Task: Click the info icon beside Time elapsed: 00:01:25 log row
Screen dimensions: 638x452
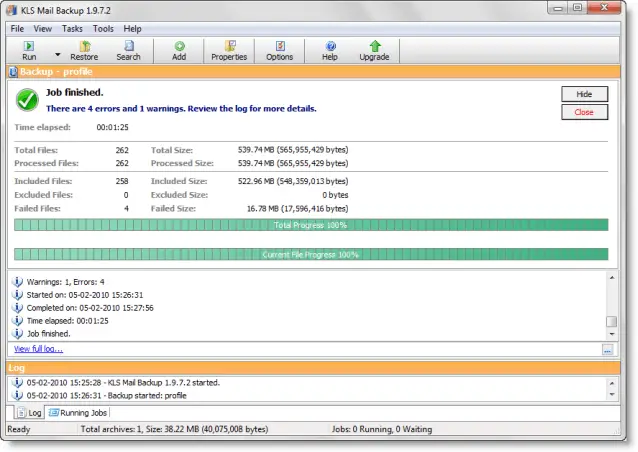Action: pos(17,321)
